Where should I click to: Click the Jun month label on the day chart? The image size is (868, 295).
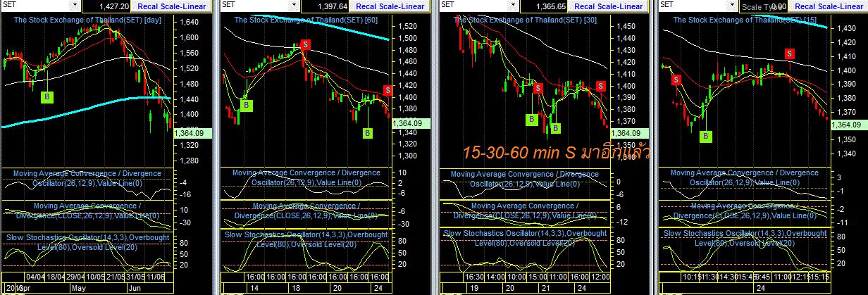(134, 289)
